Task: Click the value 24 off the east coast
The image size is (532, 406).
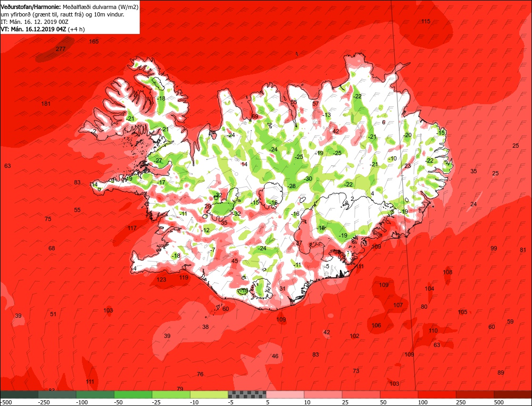Action: pos(473,204)
